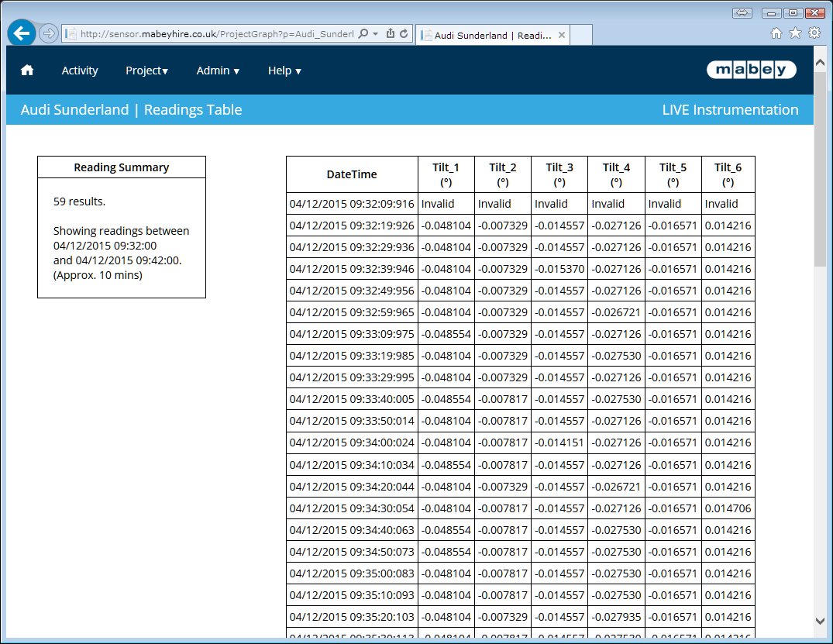Expand the Help dropdown menu
The height and width of the screenshot is (644, 833).
point(284,71)
